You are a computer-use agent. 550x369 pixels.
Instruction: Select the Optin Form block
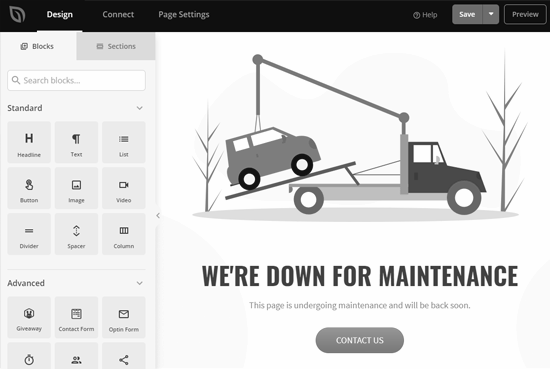tap(124, 317)
